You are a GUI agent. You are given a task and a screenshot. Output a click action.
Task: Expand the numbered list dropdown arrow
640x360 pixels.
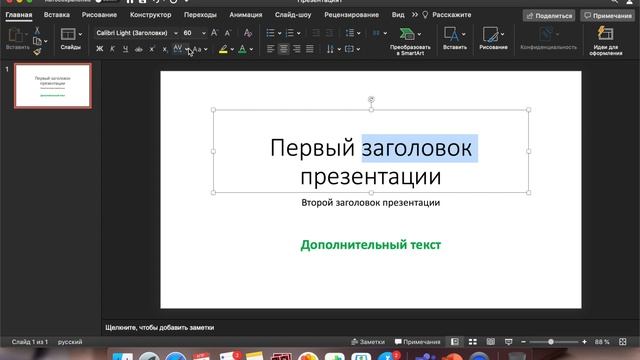pyautogui.click(x=299, y=33)
